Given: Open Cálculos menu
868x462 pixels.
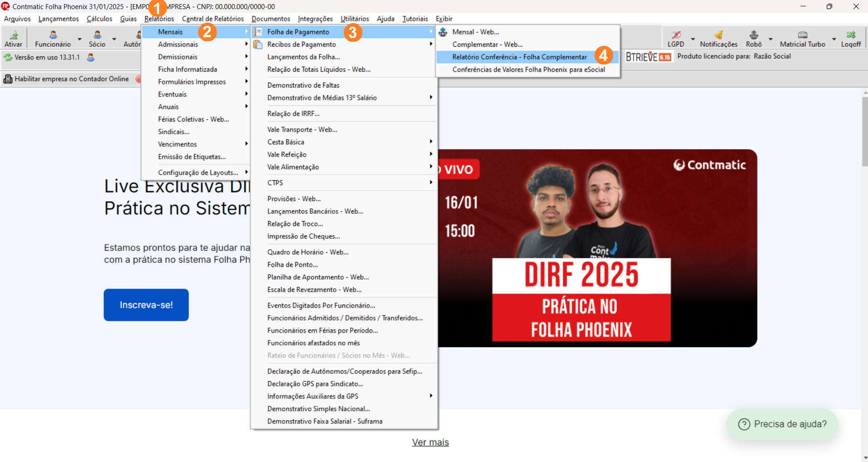Looking at the screenshot, I should (x=99, y=19).
